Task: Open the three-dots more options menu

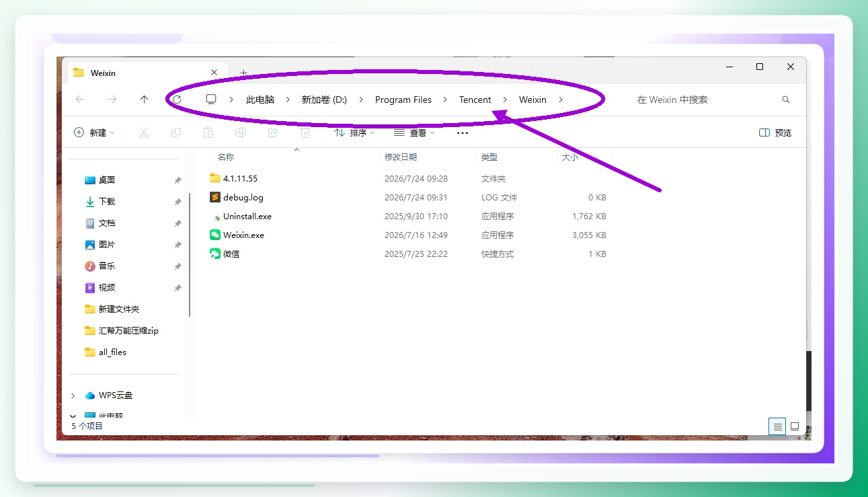Action: [x=463, y=132]
